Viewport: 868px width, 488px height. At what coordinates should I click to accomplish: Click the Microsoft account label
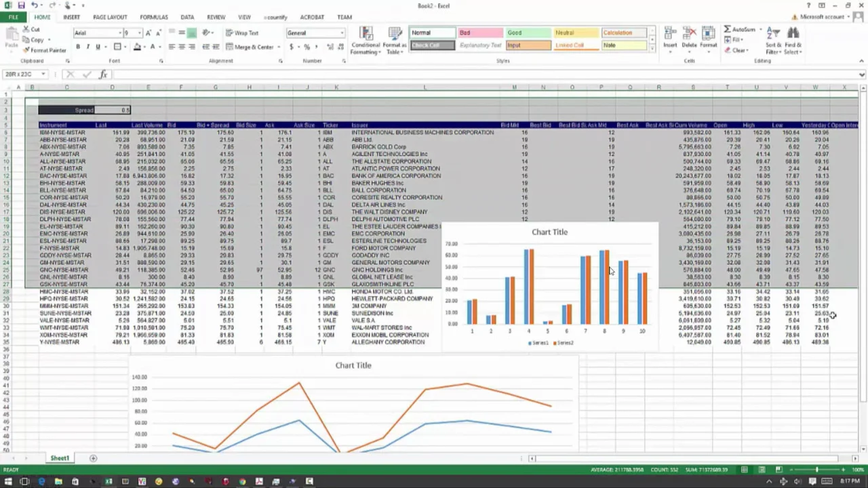(822, 17)
